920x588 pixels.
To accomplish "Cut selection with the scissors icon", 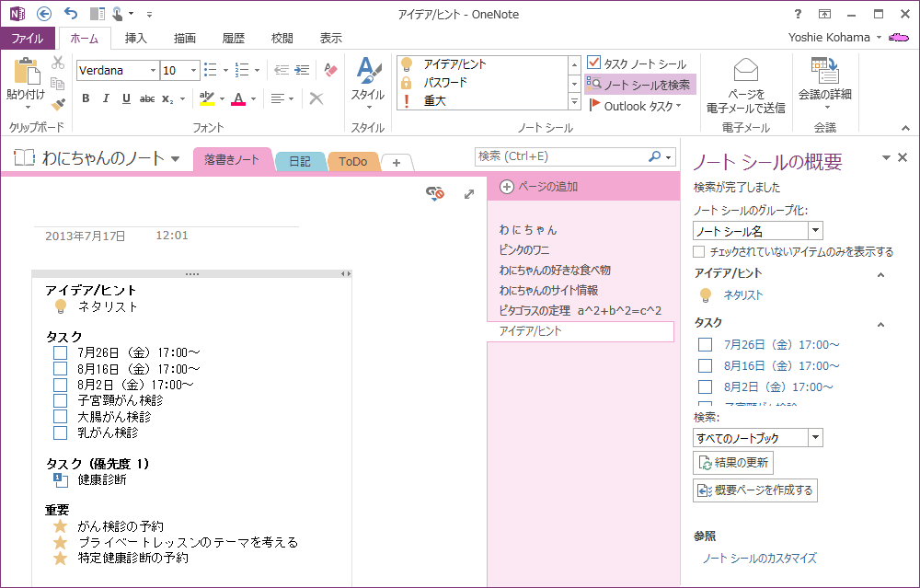I will point(58,63).
